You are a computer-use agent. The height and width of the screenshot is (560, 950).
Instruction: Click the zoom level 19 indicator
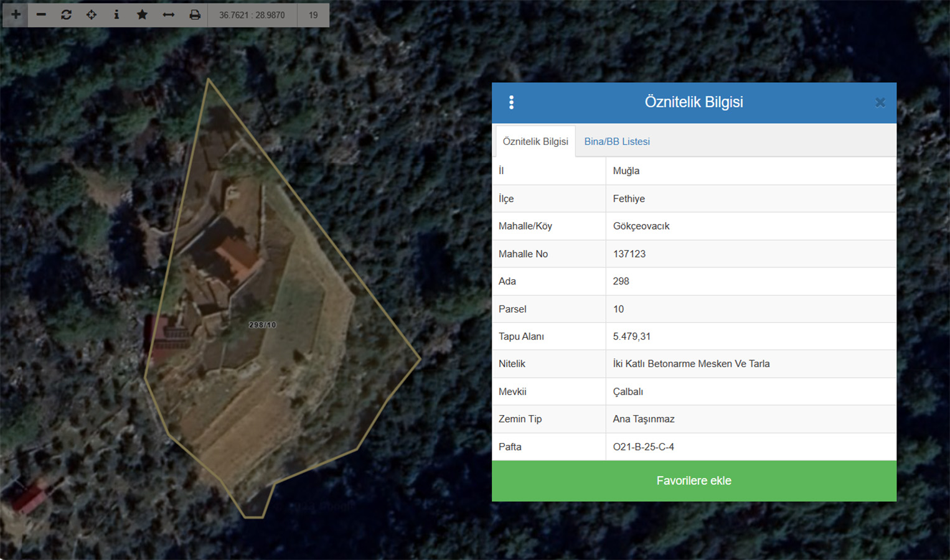click(313, 15)
